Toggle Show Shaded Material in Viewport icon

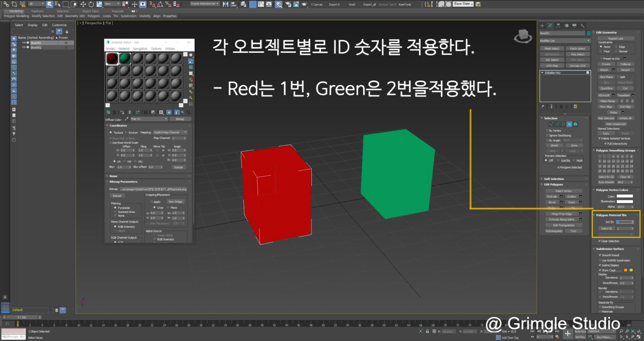tap(169, 112)
